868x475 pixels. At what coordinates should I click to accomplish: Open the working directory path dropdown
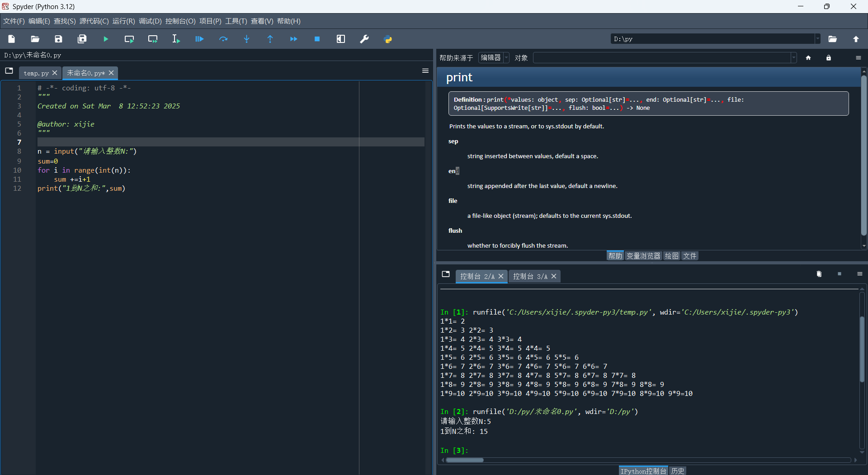(817, 39)
